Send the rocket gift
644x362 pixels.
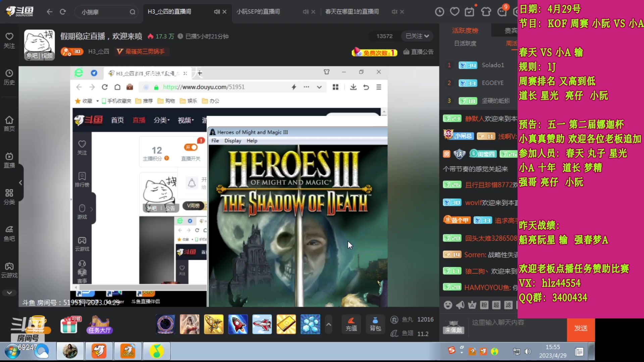(238, 324)
